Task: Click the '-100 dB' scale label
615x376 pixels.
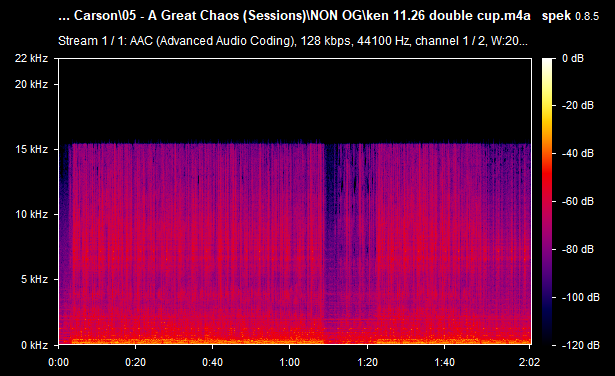Action: [x=580, y=297]
